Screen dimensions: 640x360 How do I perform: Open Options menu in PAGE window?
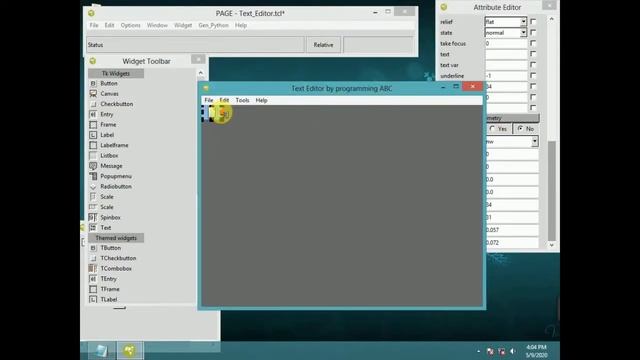coord(130,25)
